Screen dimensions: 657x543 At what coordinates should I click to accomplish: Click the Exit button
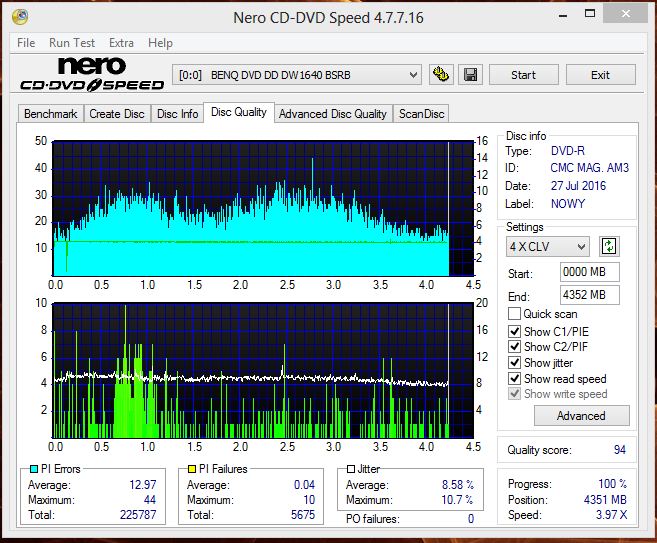coord(600,75)
